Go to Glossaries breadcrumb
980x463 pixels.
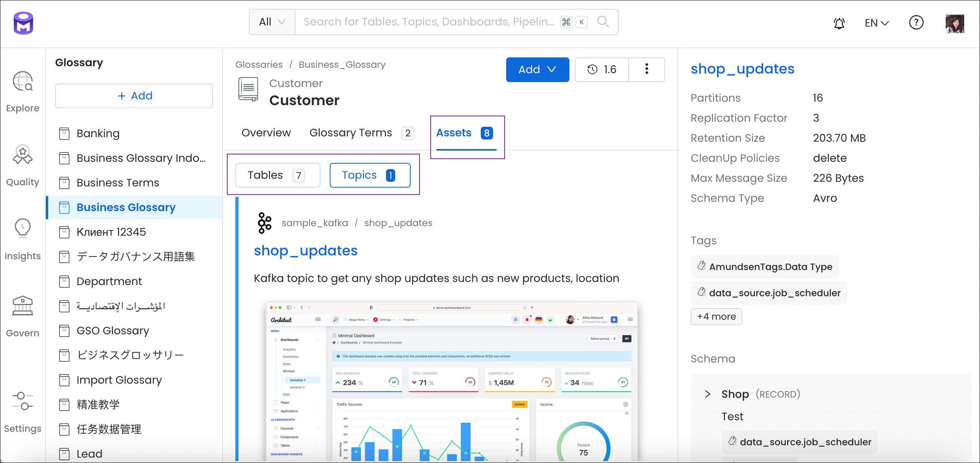259,64
